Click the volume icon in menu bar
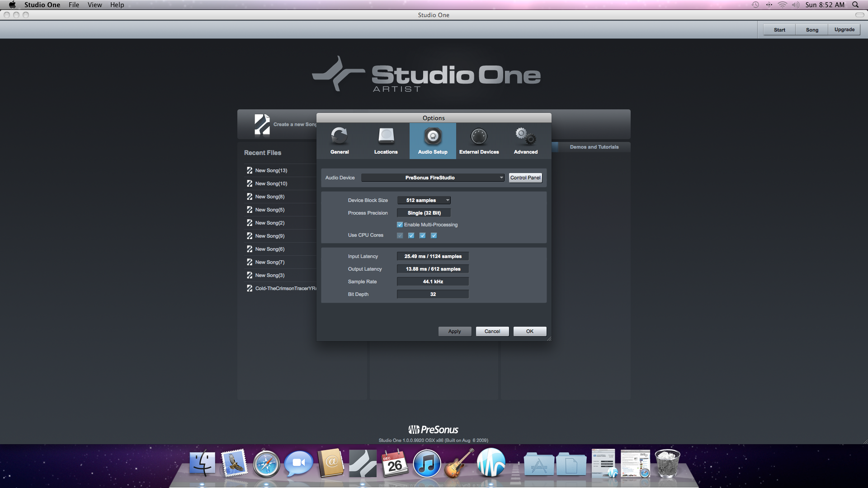Viewport: 868px width, 488px height. pos(796,5)
